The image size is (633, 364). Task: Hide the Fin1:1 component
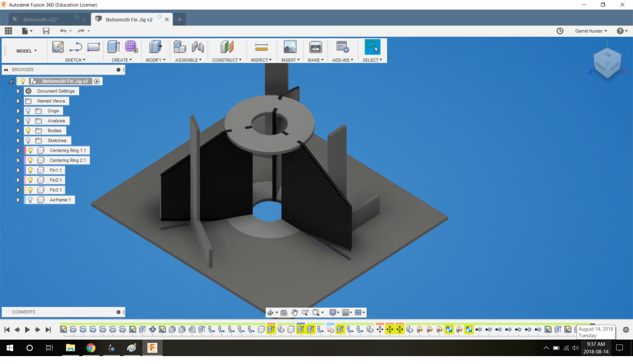pyautogui.click(x=30, y=170)
